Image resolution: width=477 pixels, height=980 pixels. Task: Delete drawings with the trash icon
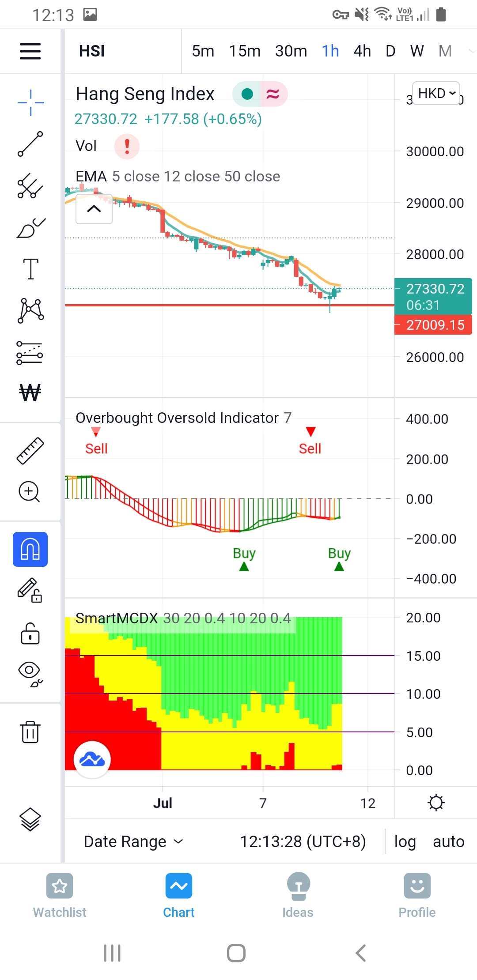pyautogui.click(x=30, y=732)
